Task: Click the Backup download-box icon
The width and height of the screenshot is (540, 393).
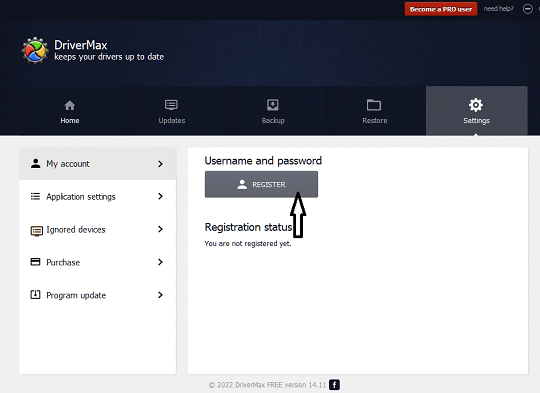Action: [273, 105]
